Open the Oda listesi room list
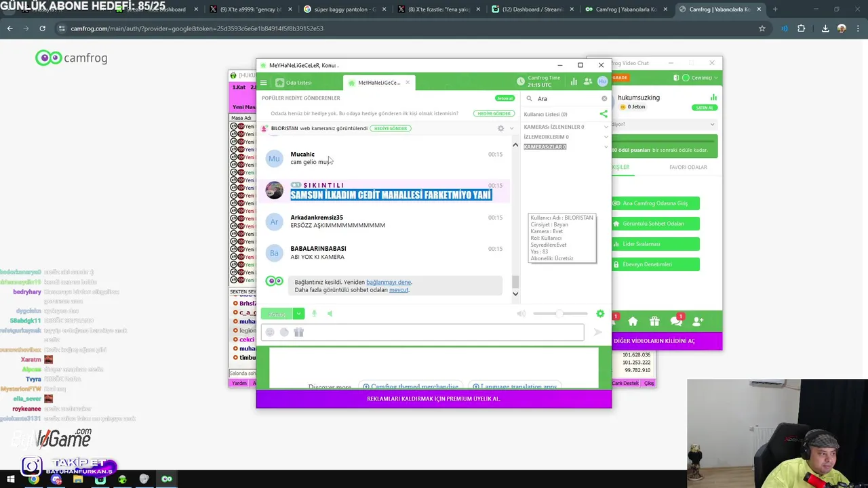Image resolution: width=868 pixels, height=488 pixels. tap(294, 83)
